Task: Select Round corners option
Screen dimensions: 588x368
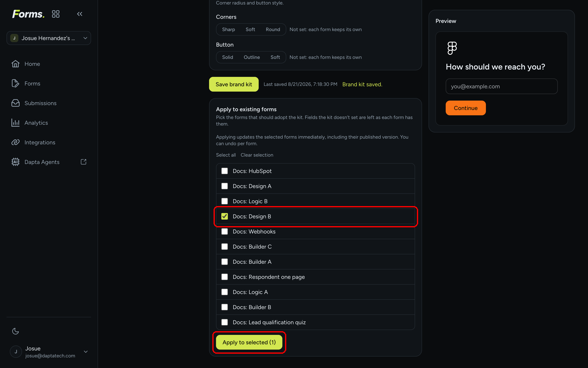Action: (x=273, y=29)
